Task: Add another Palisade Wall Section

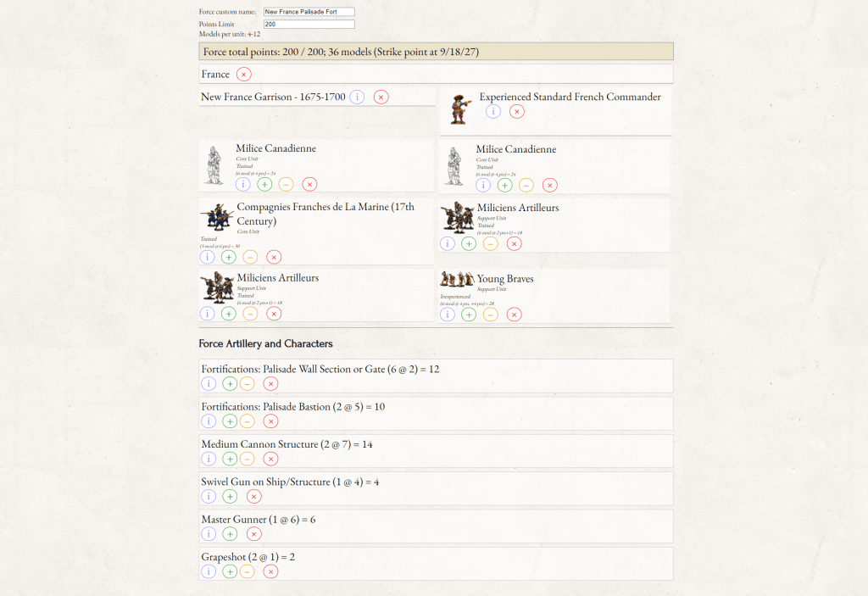Action: (230, 384)
